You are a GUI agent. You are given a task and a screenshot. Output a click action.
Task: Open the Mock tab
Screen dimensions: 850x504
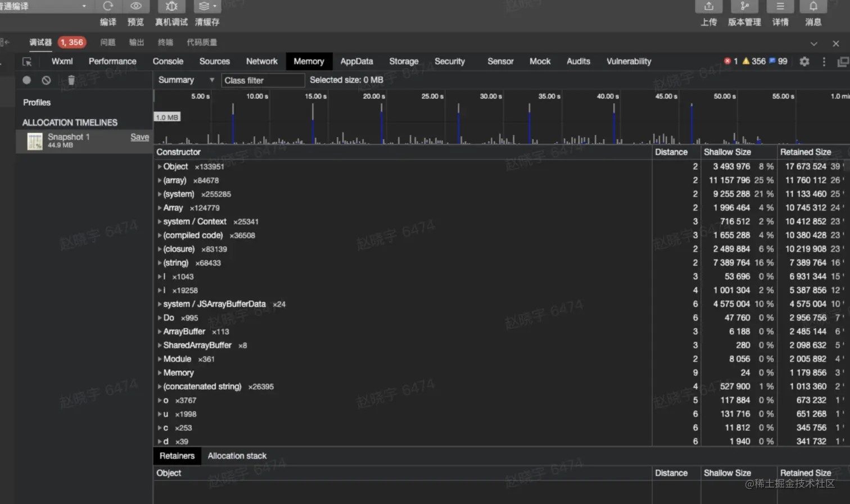(540, 61)
